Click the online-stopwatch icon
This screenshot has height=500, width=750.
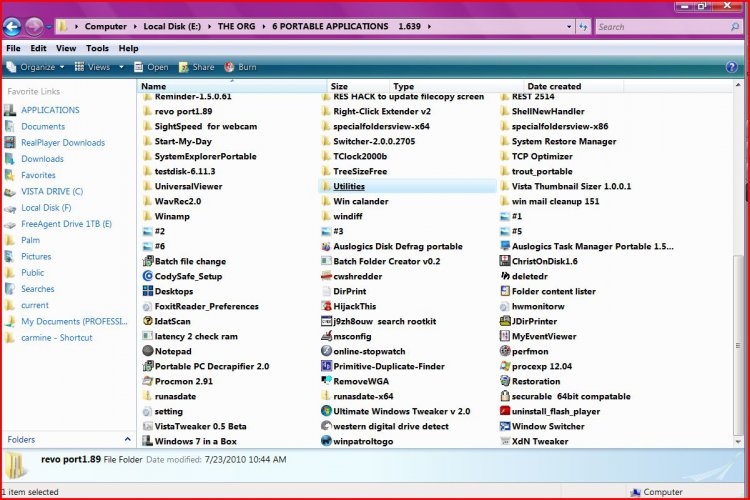click(327, 351)
